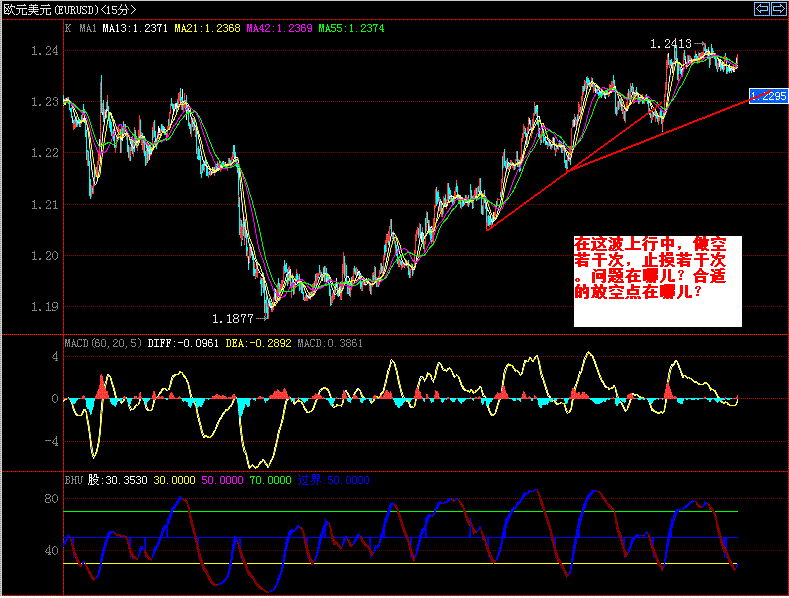Click the MACD(60,20,5) indicator title
The image size is (789, 598).
103,343
